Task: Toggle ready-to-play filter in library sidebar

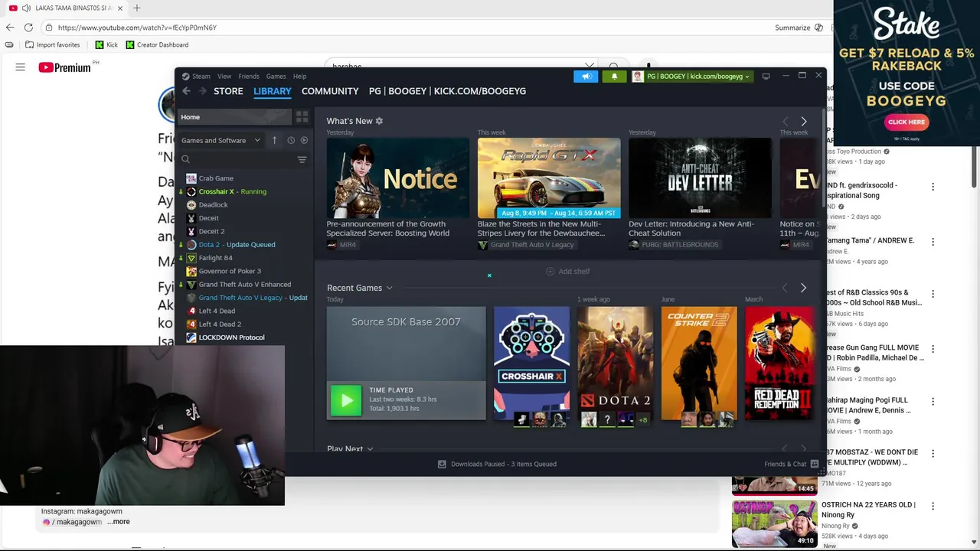Action: click(304, 140)
